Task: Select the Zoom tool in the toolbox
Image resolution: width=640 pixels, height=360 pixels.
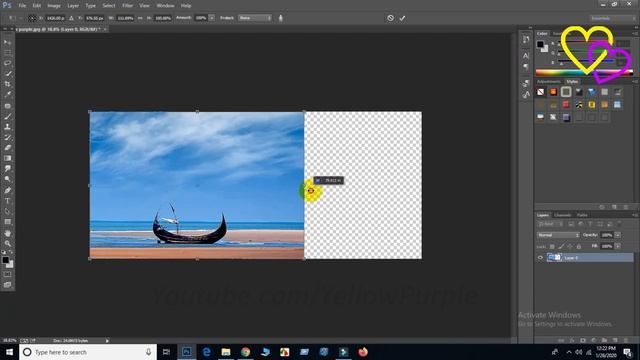Action: 7,244
